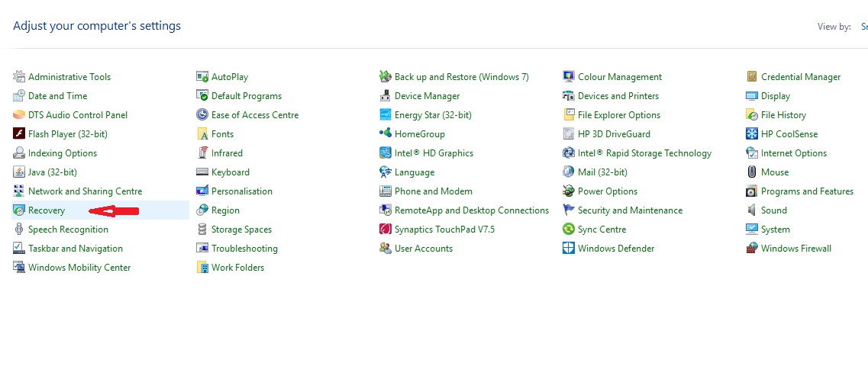Open RemoteApp and Desktop Connections
The height and width of the screenshot is (366, 868).
[472, 210]
